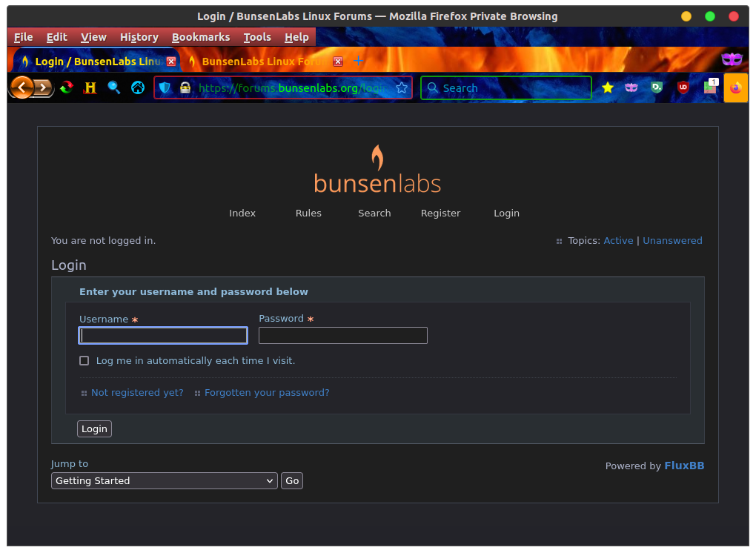
Task: Open the Tools menu
Action: (x=257, y=37)
